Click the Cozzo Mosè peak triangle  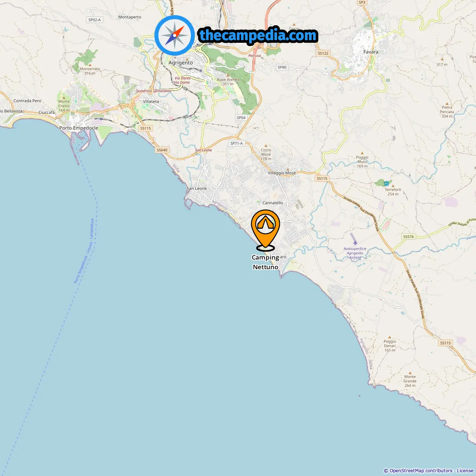tap(266, 146)
